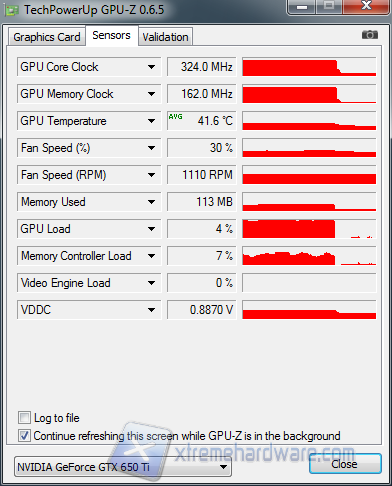Minimize the GPU-Z window
Viewport: 392px width, 486px height.
pos(302,7)
